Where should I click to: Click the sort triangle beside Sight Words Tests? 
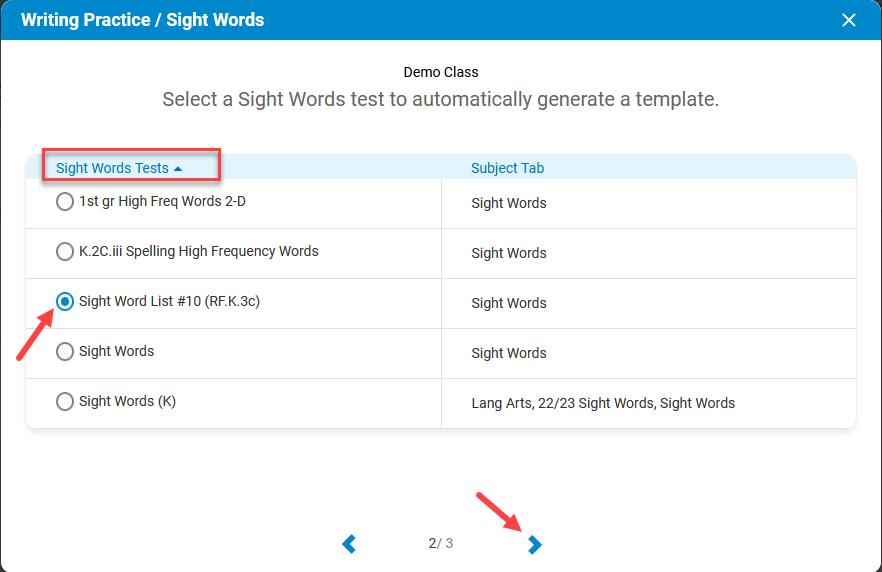178,169
